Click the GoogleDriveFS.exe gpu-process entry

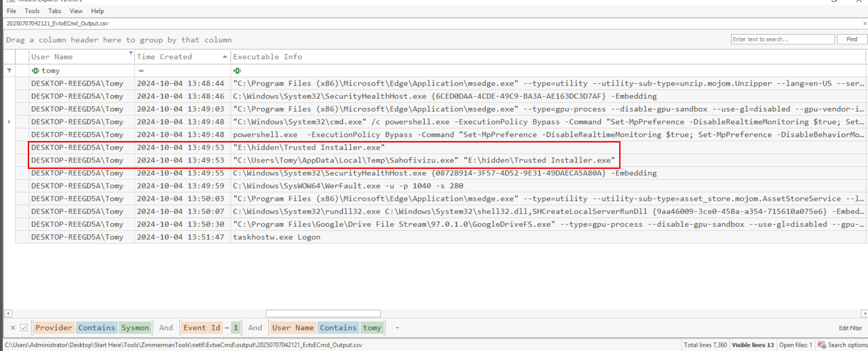(548, 224)
